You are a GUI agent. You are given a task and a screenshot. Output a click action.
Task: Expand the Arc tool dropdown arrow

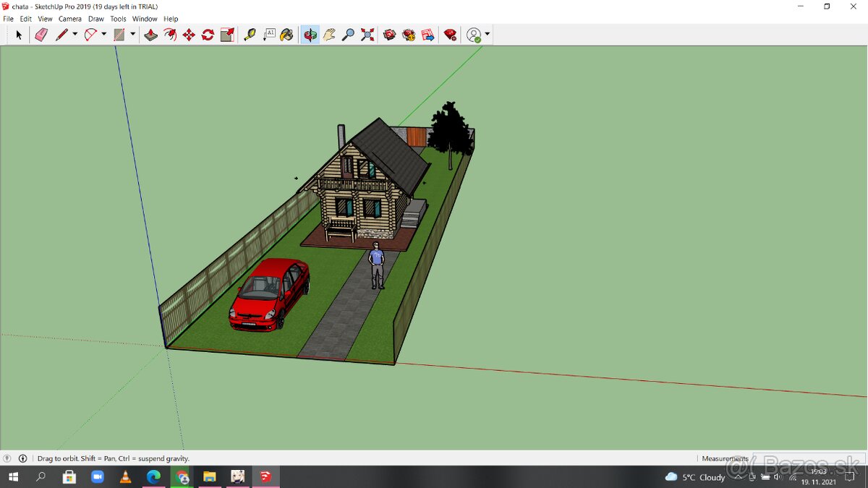103,35
